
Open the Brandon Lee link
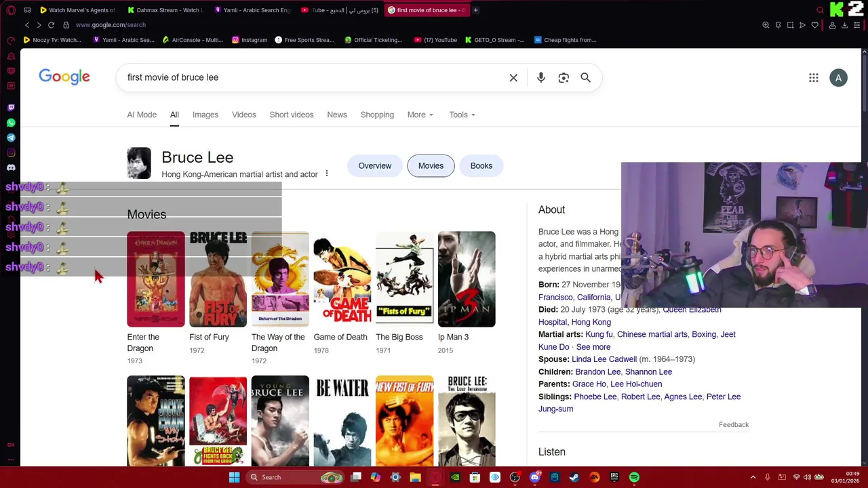click(598, 371)
